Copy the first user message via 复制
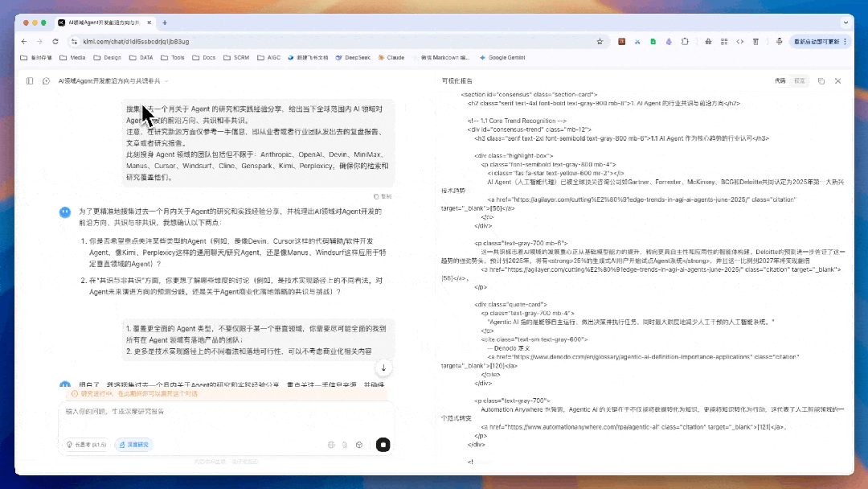868x489 pixels. point(383,196)
